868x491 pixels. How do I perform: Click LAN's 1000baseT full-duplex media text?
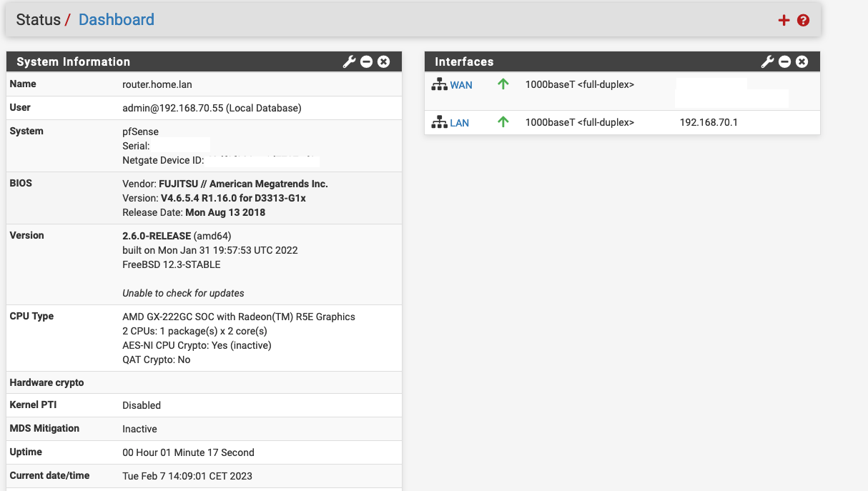pos(580,122)
